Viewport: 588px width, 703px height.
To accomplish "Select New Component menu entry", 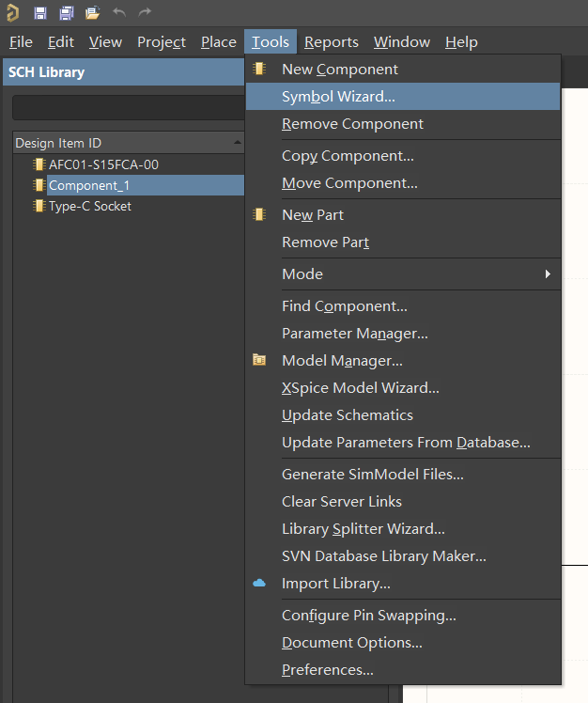I will (339, 70).
